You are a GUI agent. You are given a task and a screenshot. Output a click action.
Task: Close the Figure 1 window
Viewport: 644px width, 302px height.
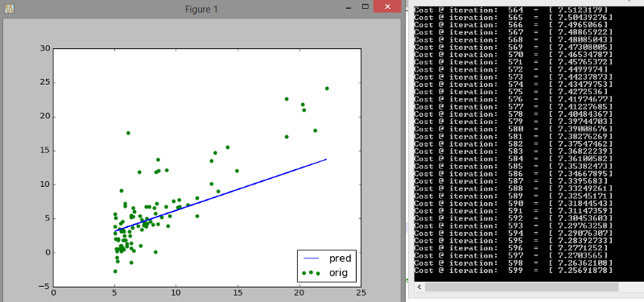[387, 7]
